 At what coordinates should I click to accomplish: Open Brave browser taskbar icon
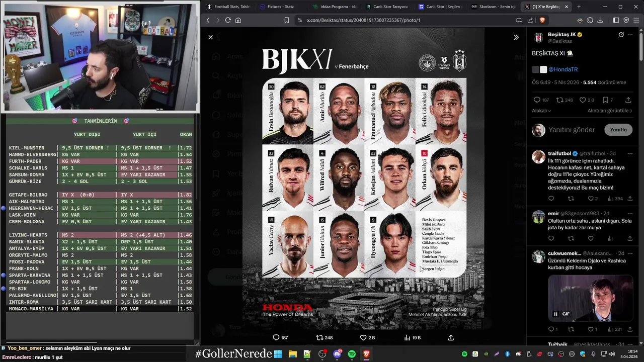coord(366,354)
